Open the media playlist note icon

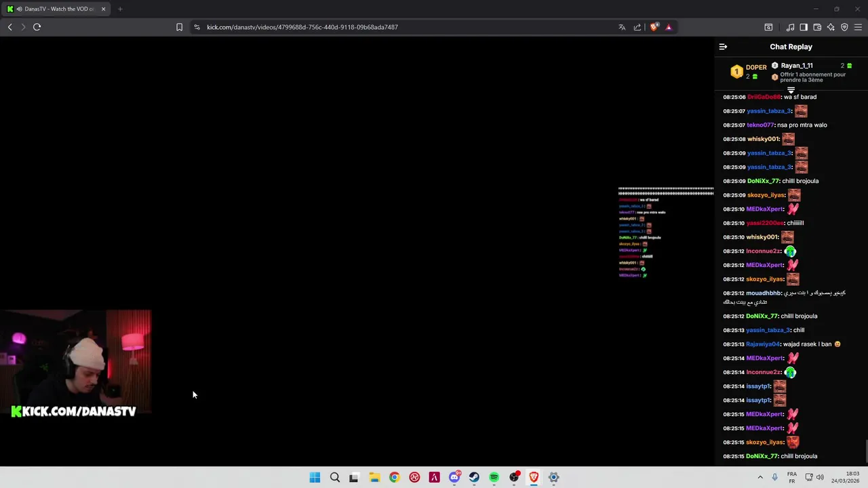(x=790, y=27)
